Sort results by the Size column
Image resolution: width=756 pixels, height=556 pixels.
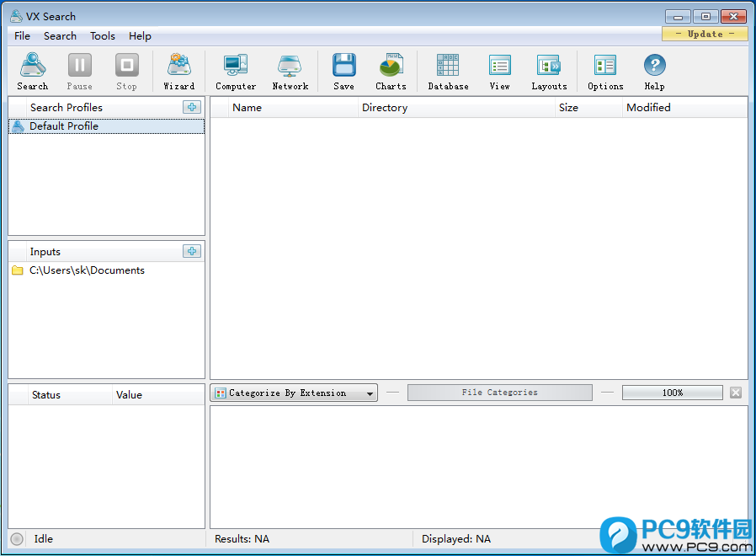[x=588, y=108]
